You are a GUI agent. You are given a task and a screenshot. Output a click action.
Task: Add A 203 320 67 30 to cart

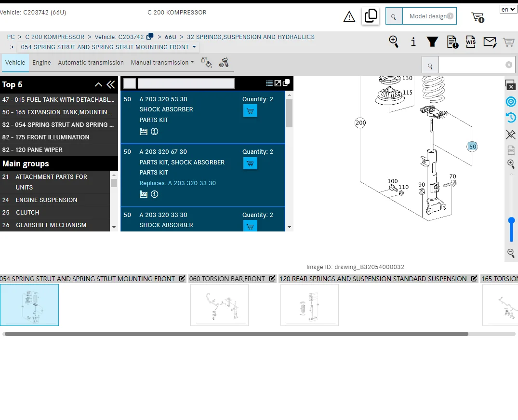pos(250,163)
